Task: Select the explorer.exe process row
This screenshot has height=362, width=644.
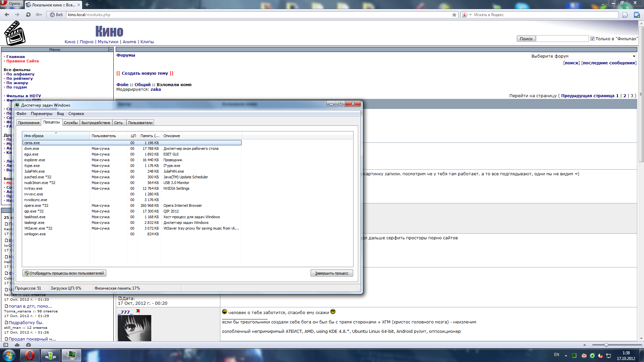Action: click(x=132, y=160)
